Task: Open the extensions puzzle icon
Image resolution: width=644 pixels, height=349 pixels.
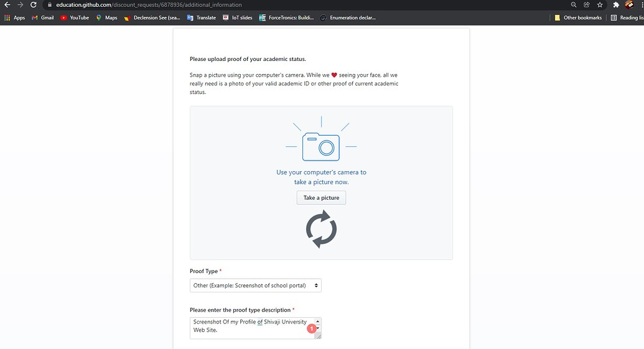Action: tap(615, 5)
